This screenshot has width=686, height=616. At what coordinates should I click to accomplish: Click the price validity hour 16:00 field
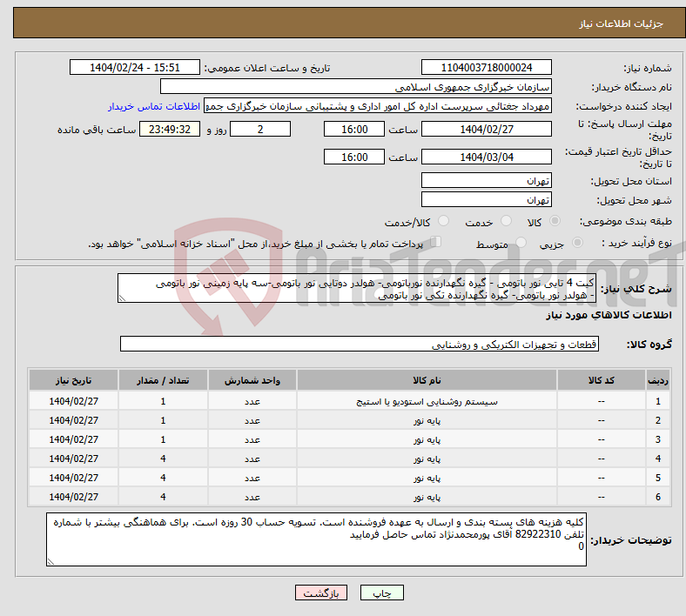coord(354,157)
